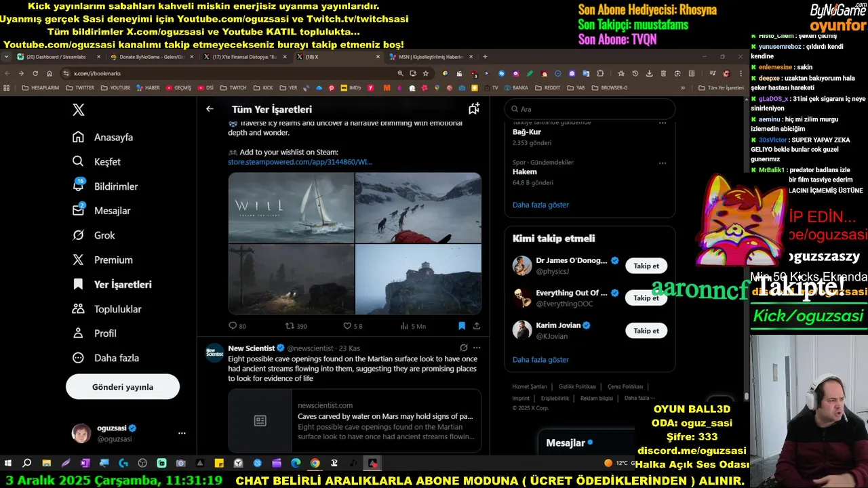Open the Hizmet Şartları footer link
The height and width of the screenshot is (488, 868).
529,386
